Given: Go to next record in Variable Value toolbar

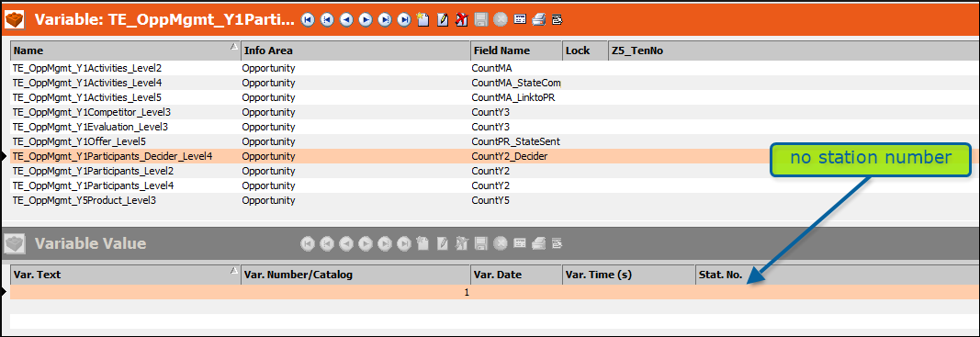Looking at the screenshot, I should tap(365, 243).
